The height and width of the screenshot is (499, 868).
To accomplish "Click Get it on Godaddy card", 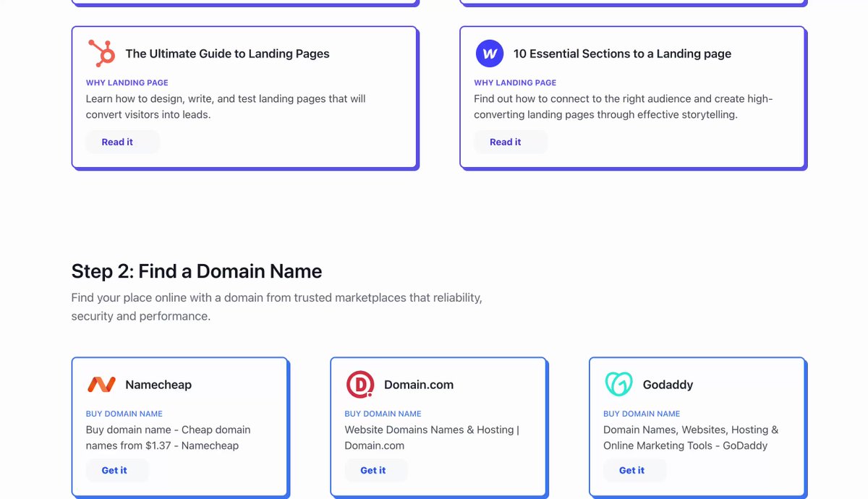I will point(635,470).
